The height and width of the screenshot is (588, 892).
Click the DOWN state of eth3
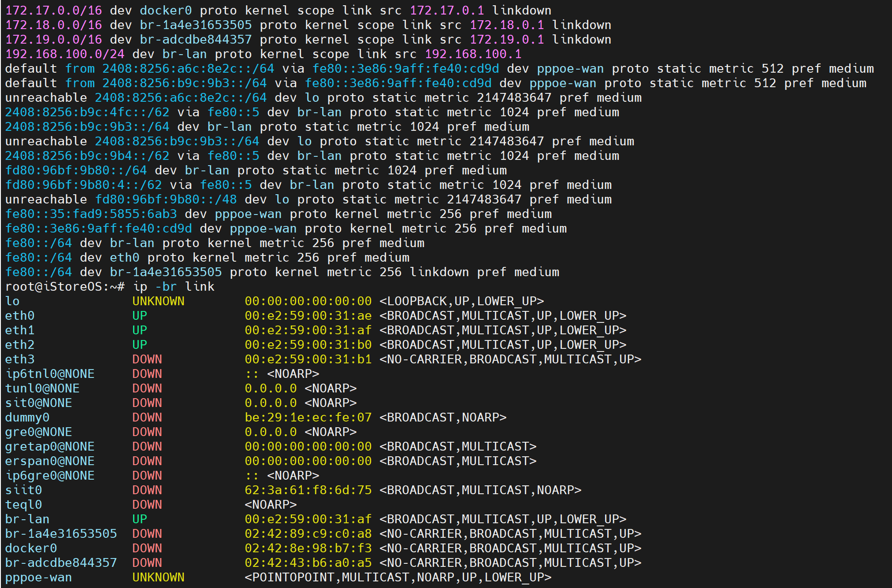[x=147, y=359]
